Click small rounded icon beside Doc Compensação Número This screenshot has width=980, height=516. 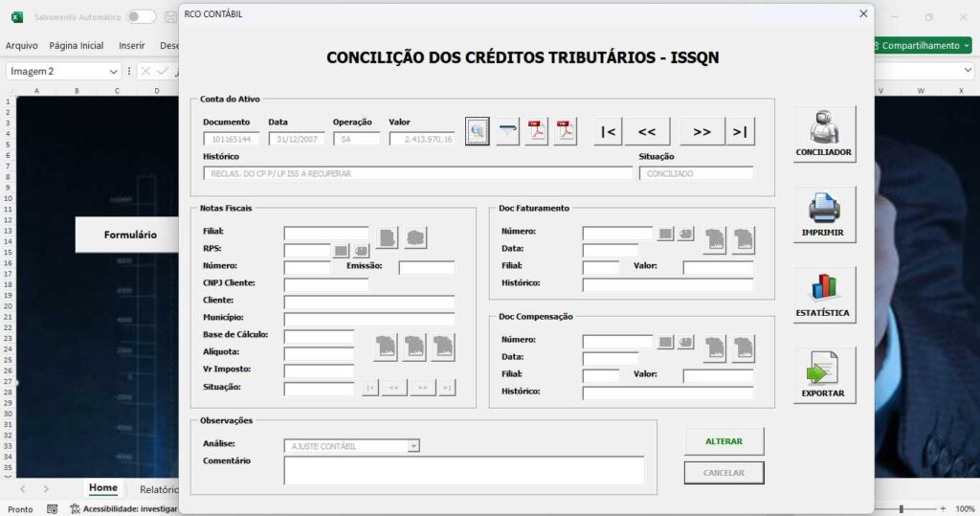tap(685, 342)
